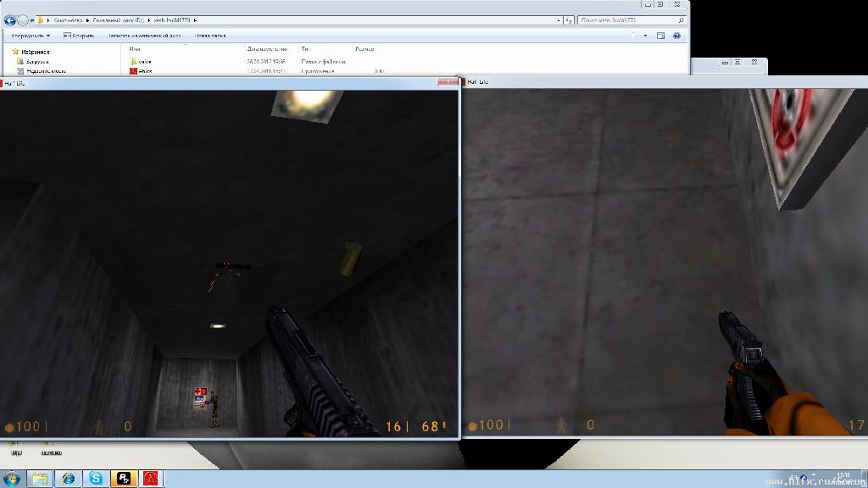Minimize the small background window behind Half-Life

(725, 63)
